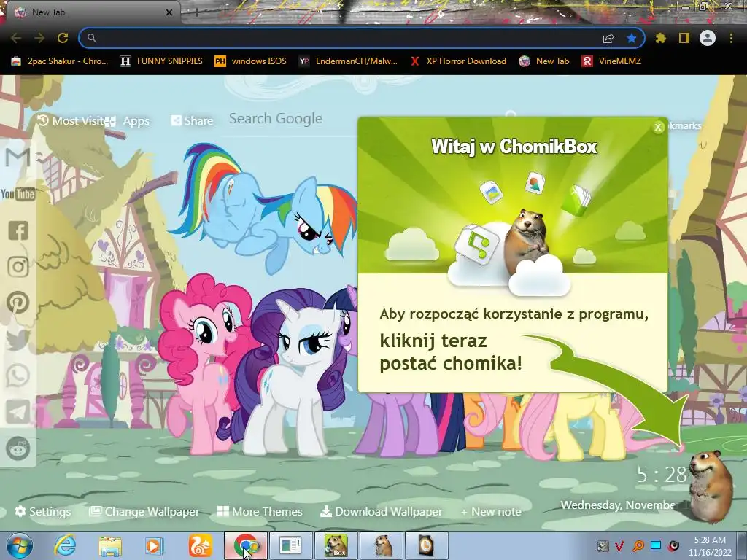
Task: Click the Share button on the page
Action: click(192, 121)
